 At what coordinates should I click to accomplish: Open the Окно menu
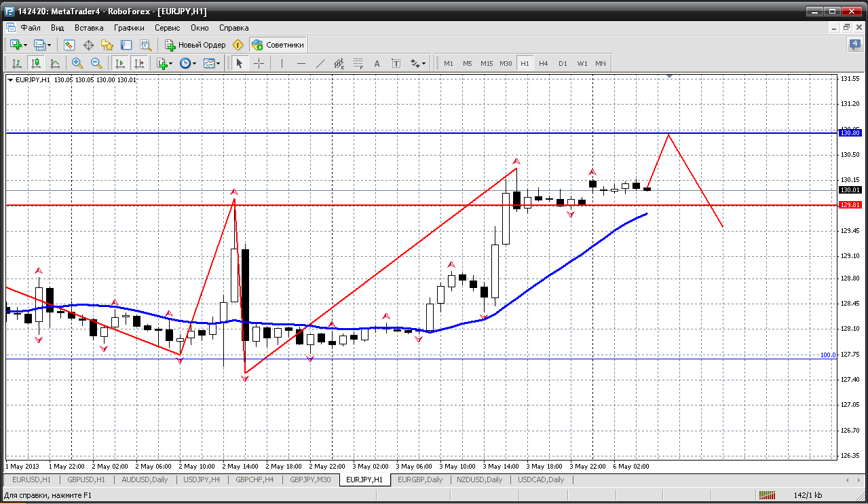point(200,28)
